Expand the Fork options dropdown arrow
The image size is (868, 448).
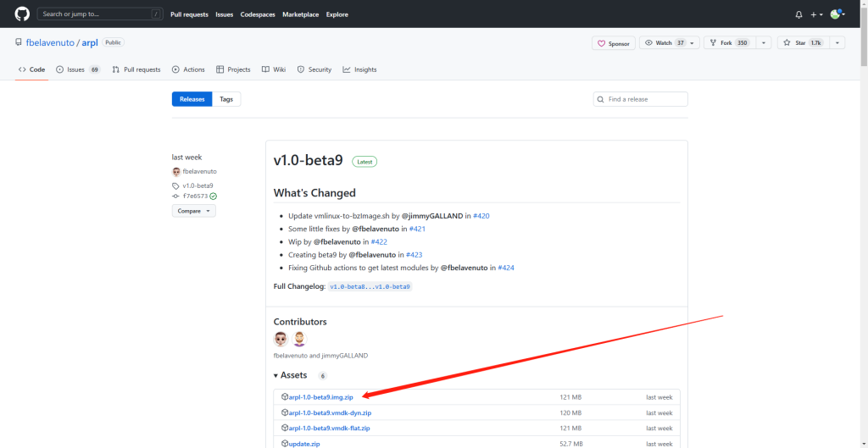[x=764, y=42]
